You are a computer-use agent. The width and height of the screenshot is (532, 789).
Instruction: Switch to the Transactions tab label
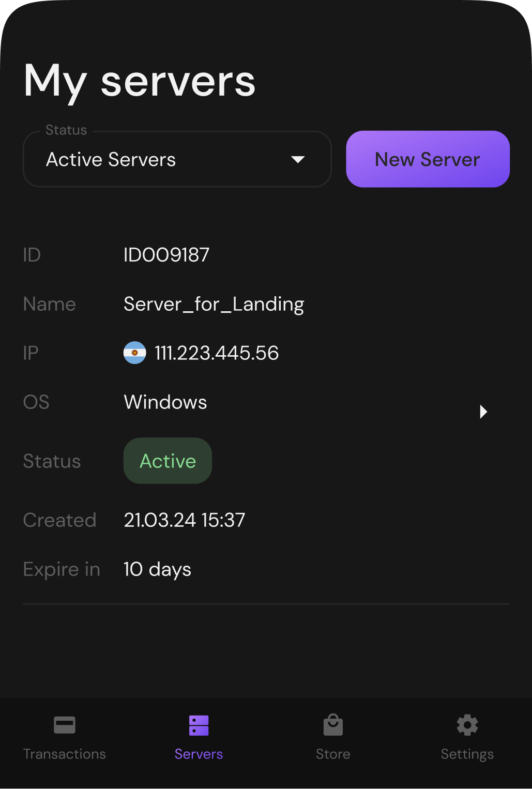65,754
